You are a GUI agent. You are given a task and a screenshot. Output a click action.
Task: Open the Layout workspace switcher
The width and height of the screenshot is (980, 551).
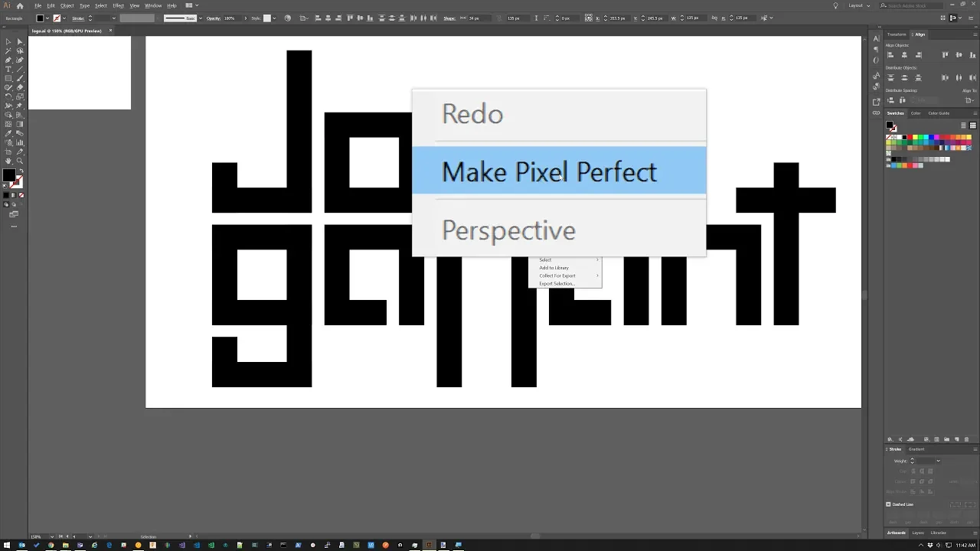click(859, 5)
